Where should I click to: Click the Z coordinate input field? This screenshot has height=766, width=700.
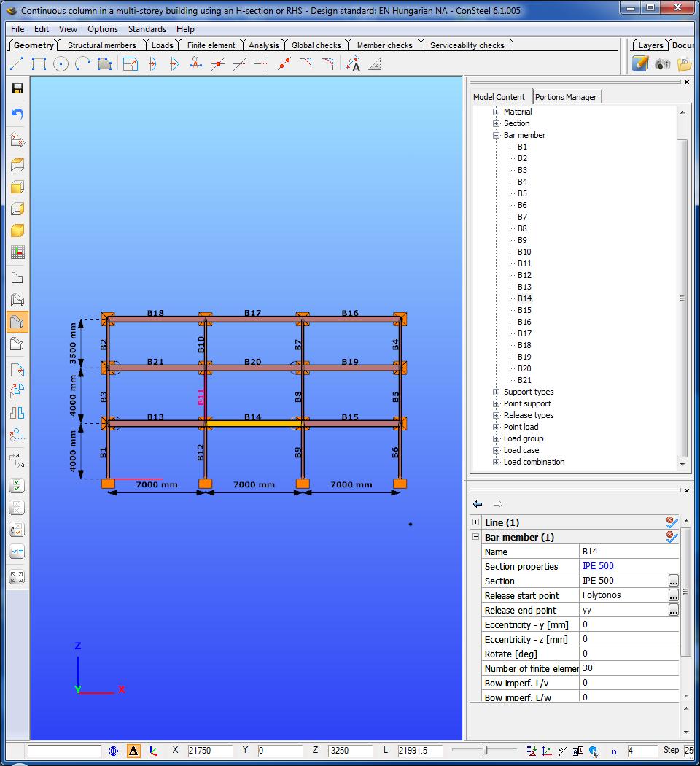[x=350, y=751]
